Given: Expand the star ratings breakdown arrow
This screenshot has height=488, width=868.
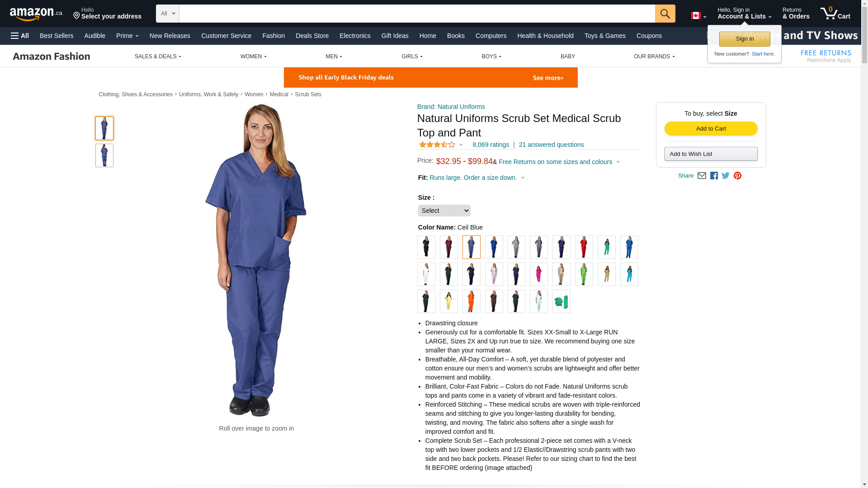Looking at the screenshot, I should 461,145.
